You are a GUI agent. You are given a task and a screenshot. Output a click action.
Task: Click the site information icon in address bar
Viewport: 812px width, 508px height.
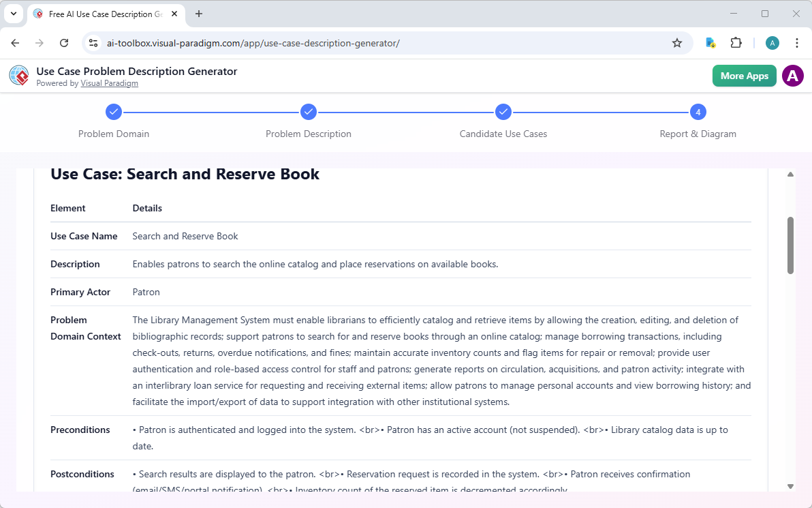[93, 42]
